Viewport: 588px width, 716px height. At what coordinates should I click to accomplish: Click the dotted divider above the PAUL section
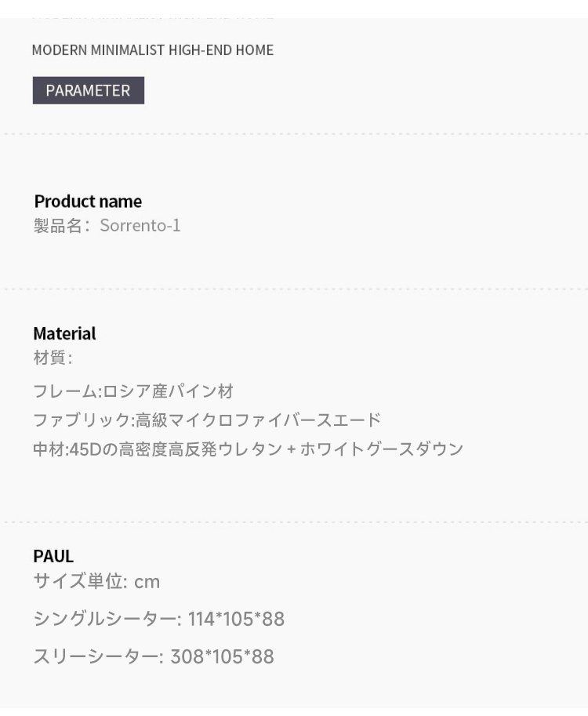(294, 522)
